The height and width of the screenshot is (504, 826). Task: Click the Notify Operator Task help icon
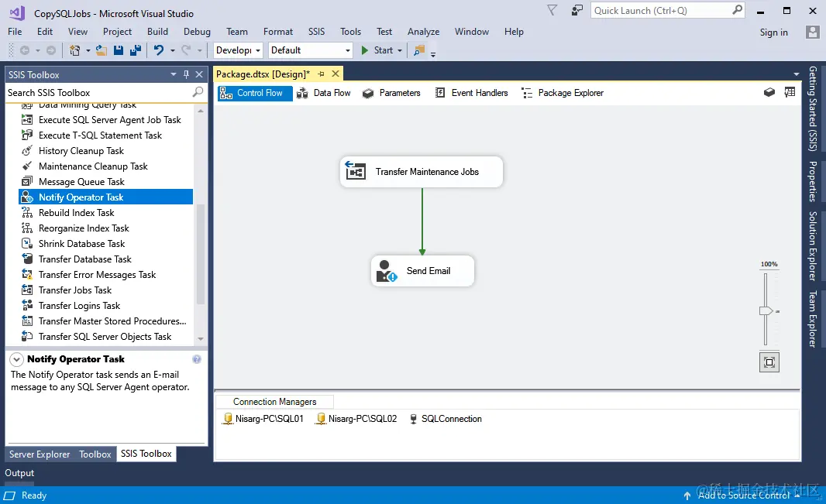[x=197, y=359]
